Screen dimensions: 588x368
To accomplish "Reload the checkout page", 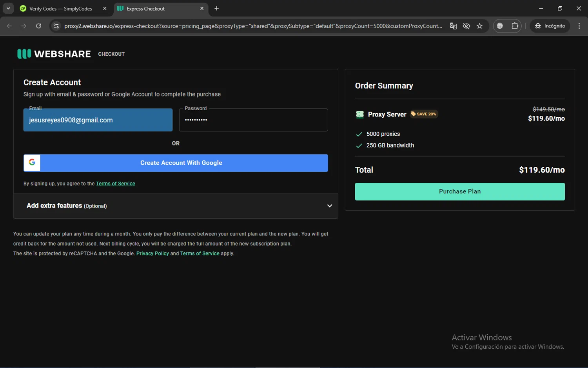I will [38, 26].
